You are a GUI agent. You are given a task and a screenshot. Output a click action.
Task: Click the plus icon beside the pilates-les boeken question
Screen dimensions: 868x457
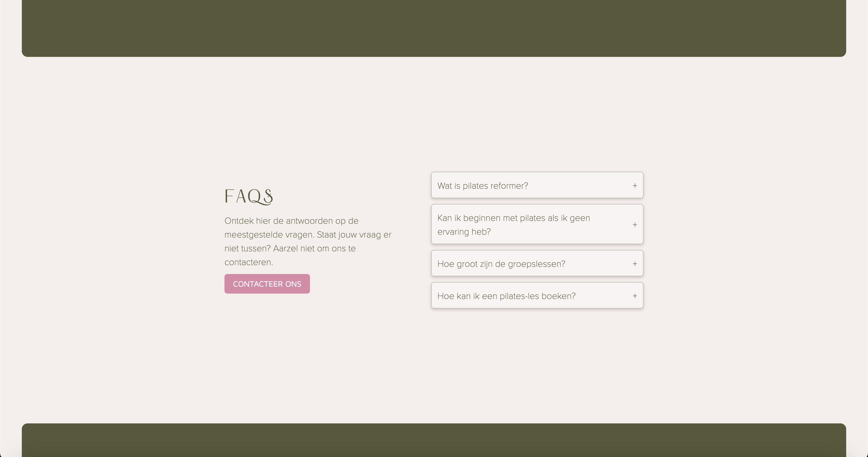[634, 296]
